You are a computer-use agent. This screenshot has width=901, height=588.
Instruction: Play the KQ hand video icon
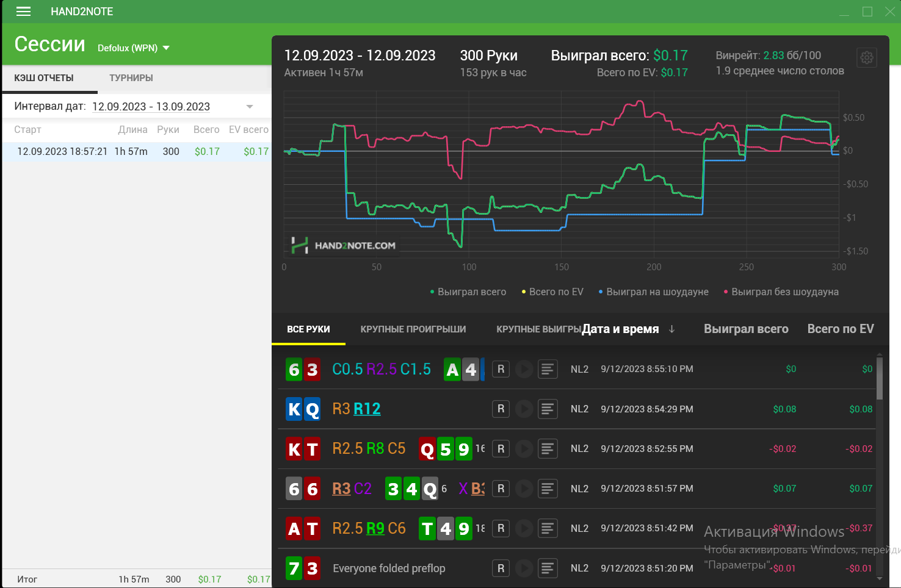tap(524, 409)
